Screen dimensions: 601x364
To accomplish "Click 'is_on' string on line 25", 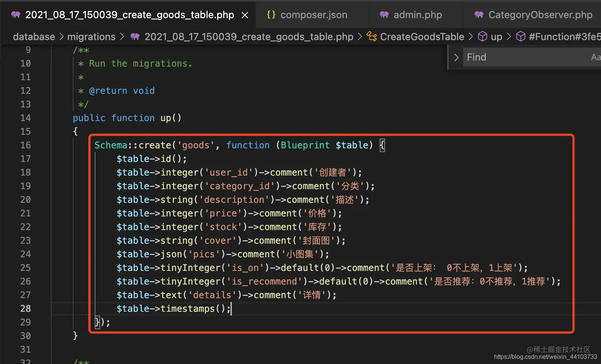I will (x=245, y=268).
